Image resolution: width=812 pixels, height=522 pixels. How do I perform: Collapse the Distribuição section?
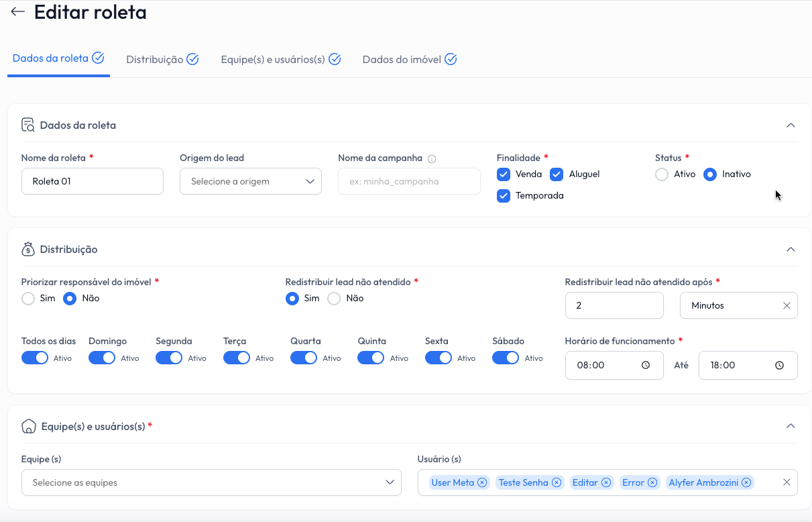(x=791, y=250)
